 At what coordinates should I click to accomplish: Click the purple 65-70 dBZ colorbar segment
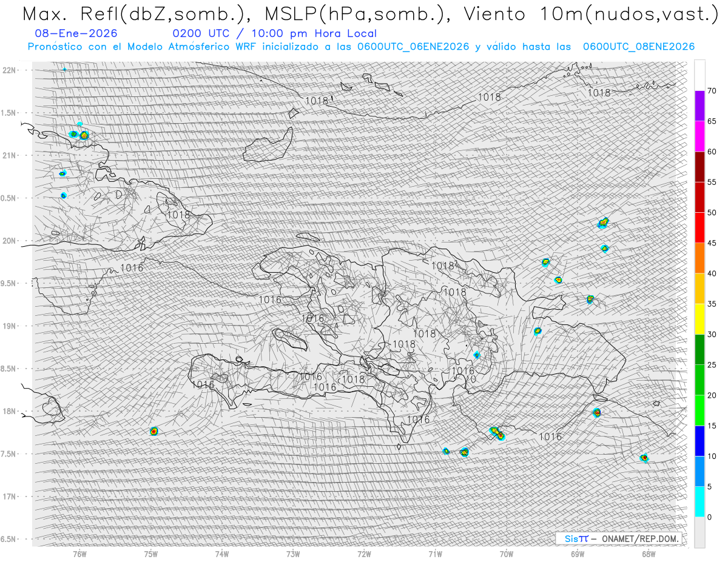pos(699,106)
